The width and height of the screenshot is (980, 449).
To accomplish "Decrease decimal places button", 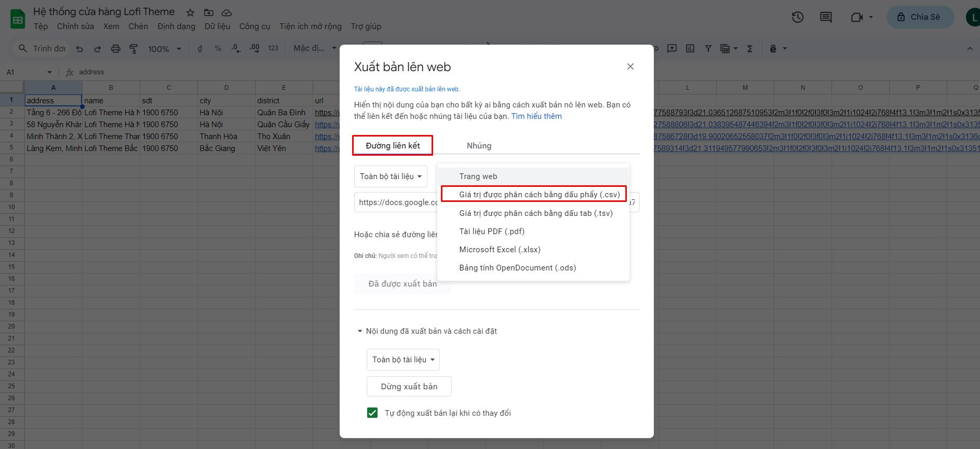I will coord(236,48).
